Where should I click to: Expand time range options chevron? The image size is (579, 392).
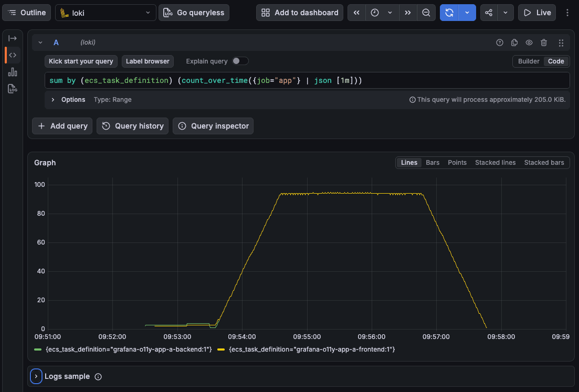[x=390, y=13]
